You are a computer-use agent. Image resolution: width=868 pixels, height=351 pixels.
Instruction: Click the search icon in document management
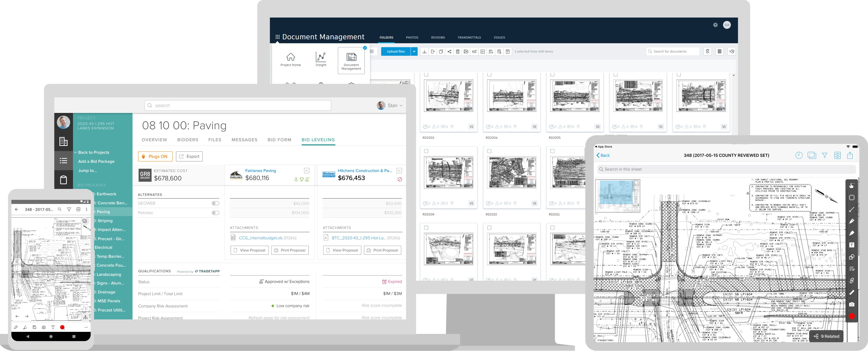click(x=652, y=52)
